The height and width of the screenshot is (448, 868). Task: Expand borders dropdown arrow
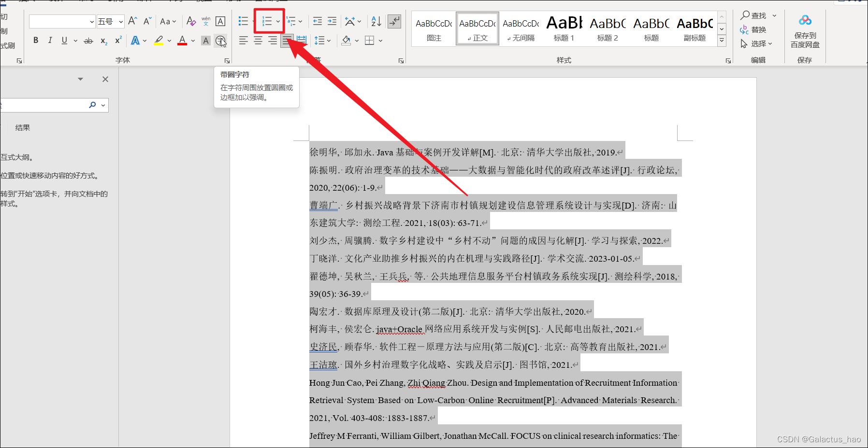[x=380, y=41]
